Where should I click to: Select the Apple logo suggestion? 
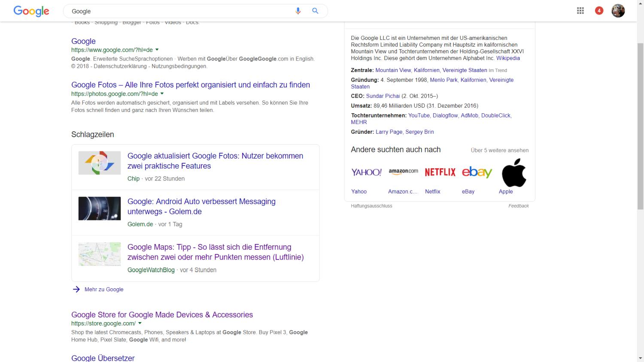click(x=514, y=172)
